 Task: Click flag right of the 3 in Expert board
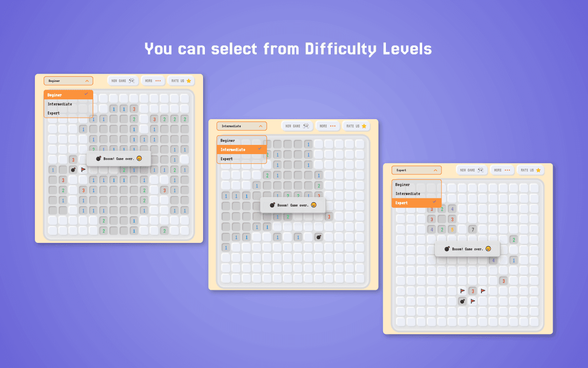(483, 291)
